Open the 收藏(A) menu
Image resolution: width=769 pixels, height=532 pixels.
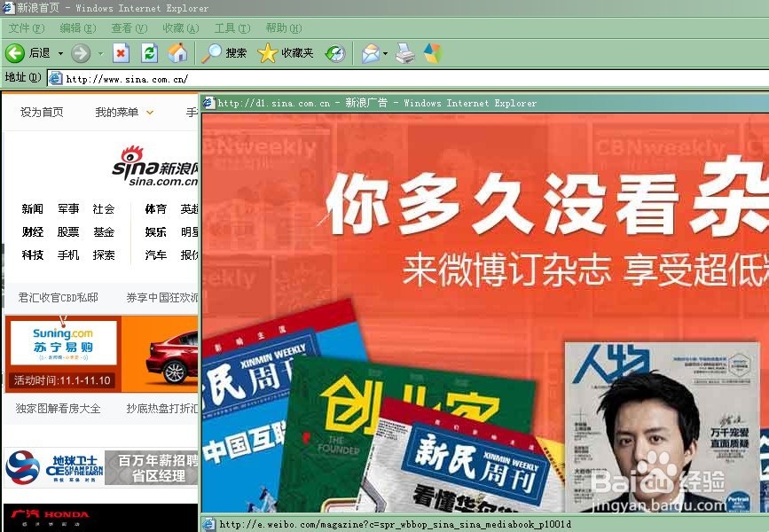pyautogui.click(x=181, y=28)
